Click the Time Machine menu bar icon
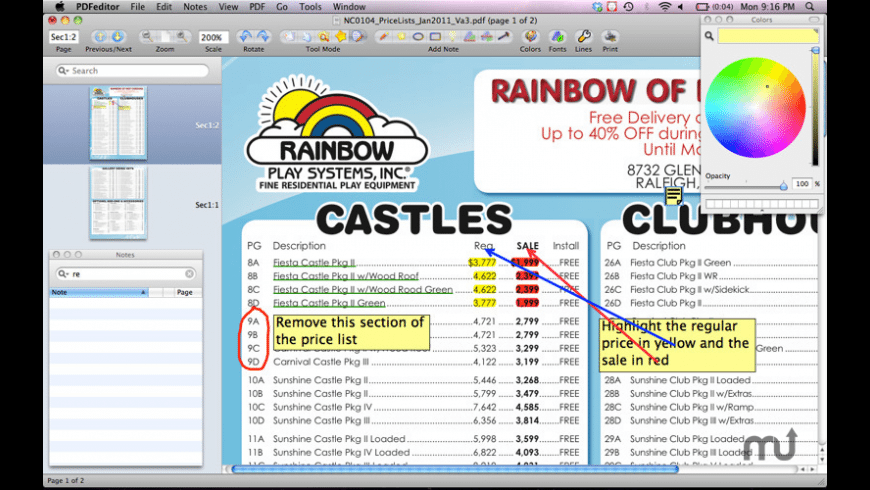 [x=629, y=7]
